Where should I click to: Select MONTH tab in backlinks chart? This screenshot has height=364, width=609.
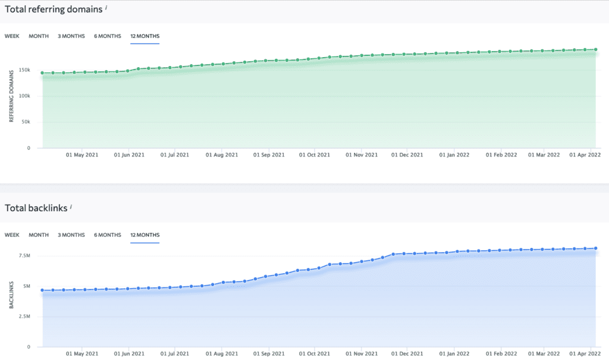tap(39, 235)
